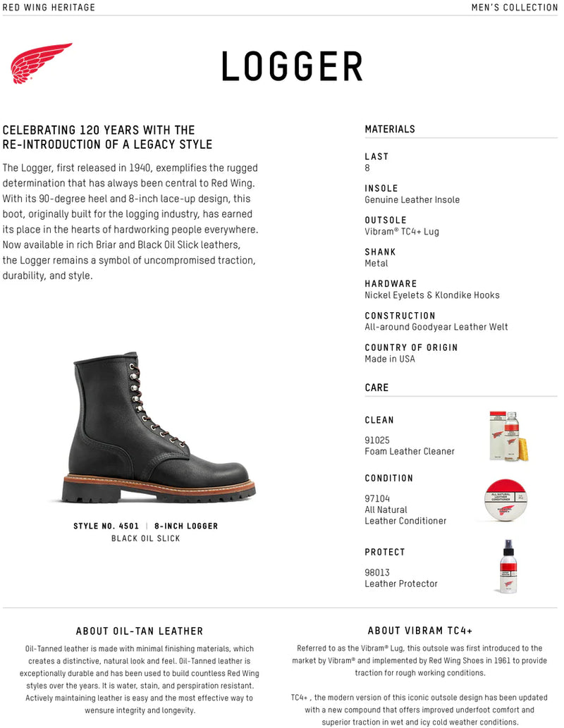Click the 98013 protector product number

click(376, 572)
